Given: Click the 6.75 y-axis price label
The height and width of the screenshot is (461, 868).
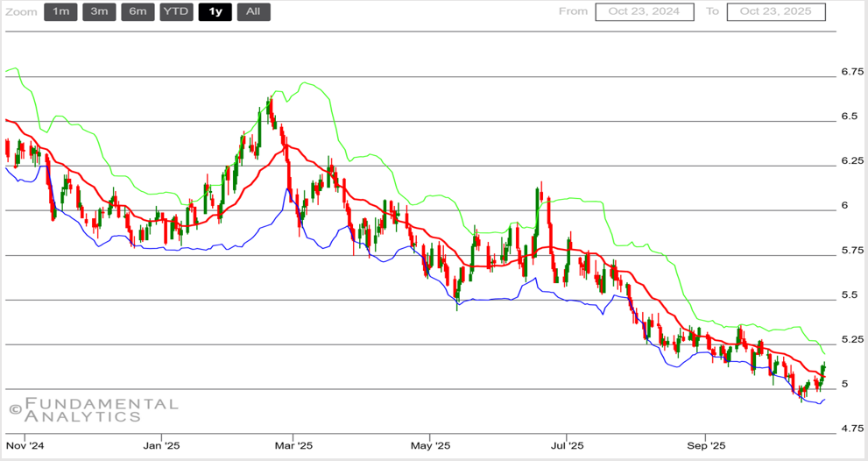Looking at the screenshot, I should pyautogui.click(x=851, y=71).
